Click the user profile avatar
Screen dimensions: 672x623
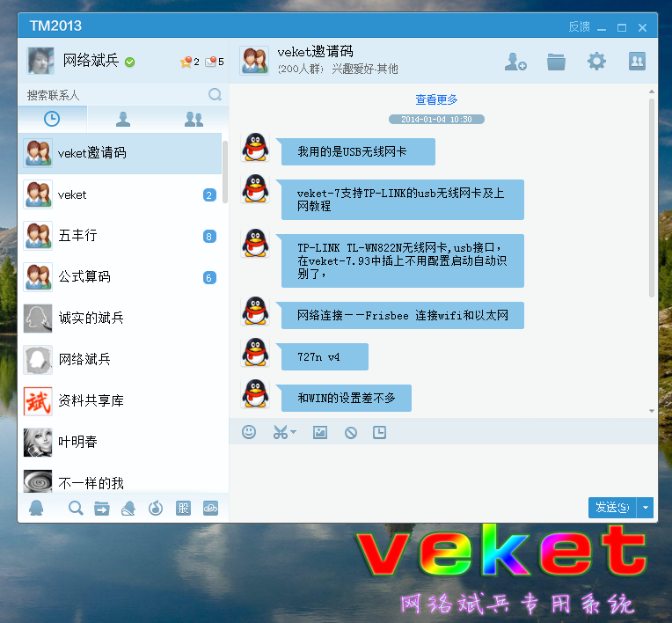[40, 61]
